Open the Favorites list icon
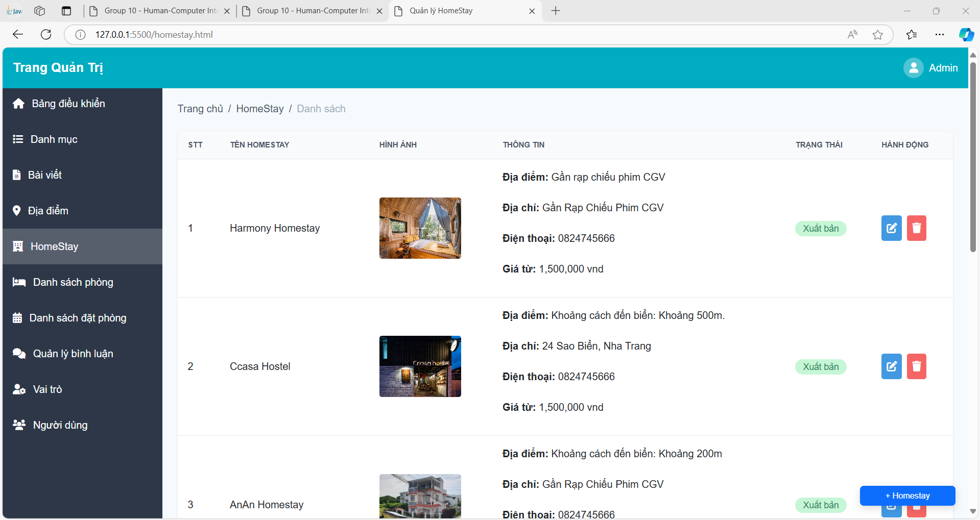The width and height of the screenshot is (980, 520). pyautogui.click(x=912, y=35)
